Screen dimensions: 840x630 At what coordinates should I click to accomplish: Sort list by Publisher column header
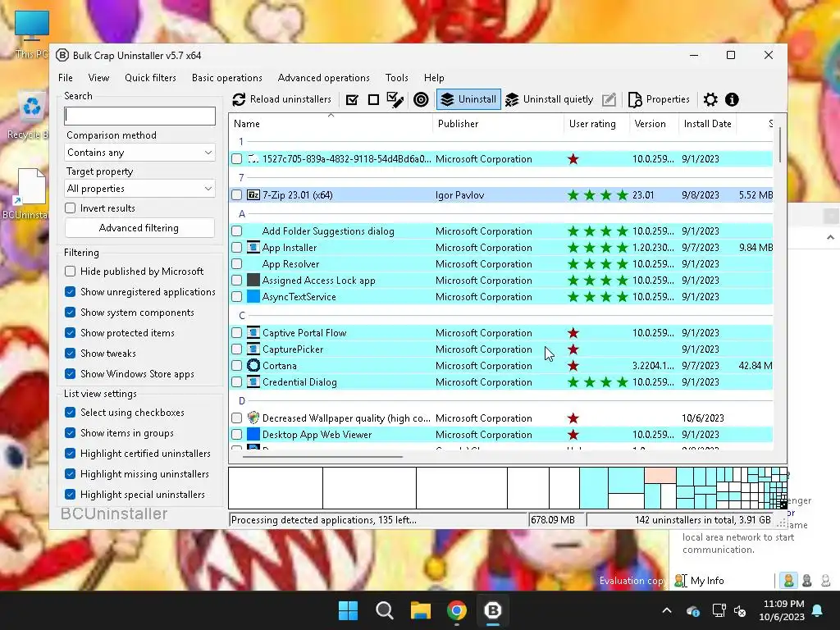coord(498,124)
